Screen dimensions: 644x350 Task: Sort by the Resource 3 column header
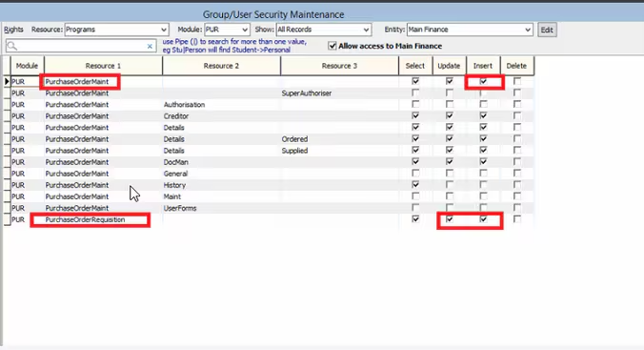(x=340, y=66)
